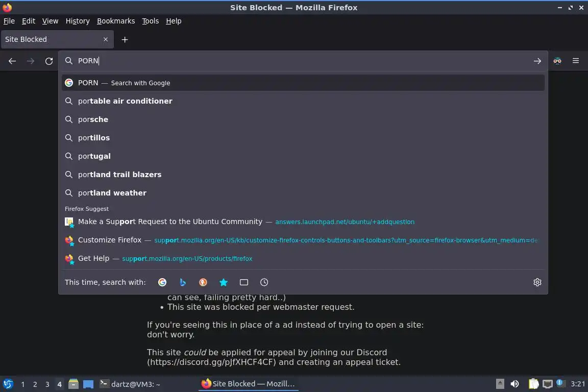Image resolution: width=588 pixels, height=392 pixels.
Task: Open the Bookmarks menu
Action: (x=116, y=21)
